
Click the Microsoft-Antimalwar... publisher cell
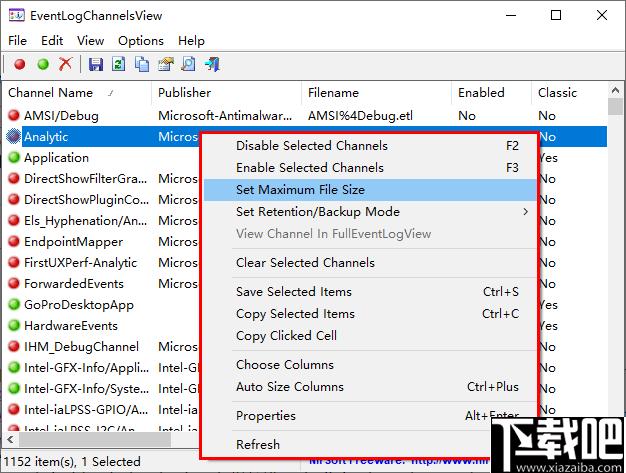pyautogui.click(x=225, y=116)
